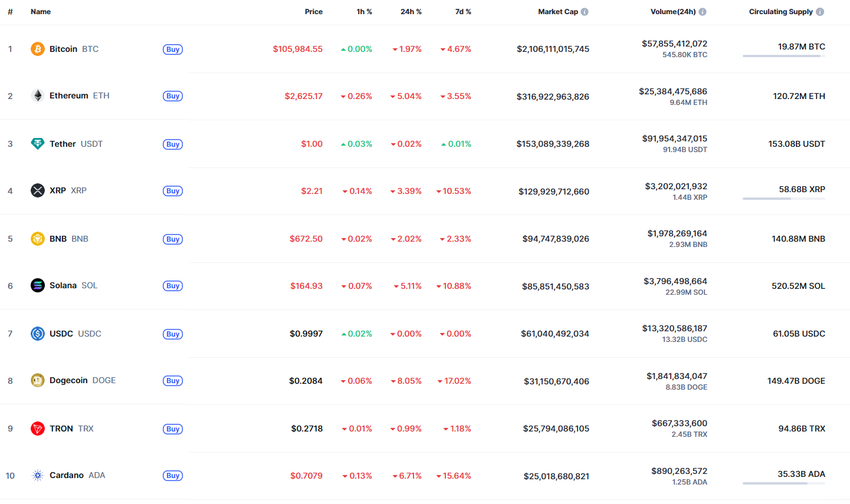Click Cardano's circulating supply progress bar

coord(784,483)
